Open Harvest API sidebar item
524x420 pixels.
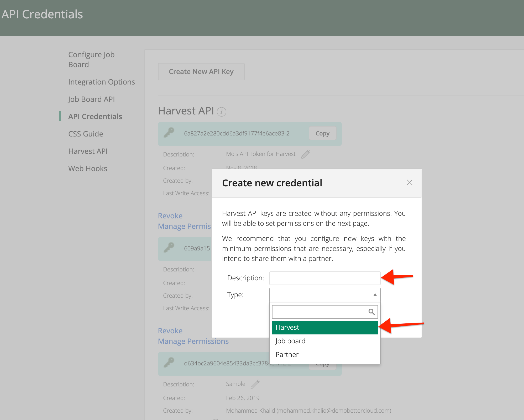(x=88, y=151)
